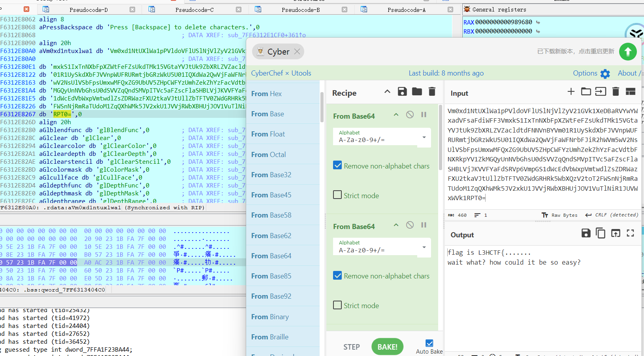Enable Strict mode in first From Base64
Screen dimensions: 644x356
coord(337,195)
